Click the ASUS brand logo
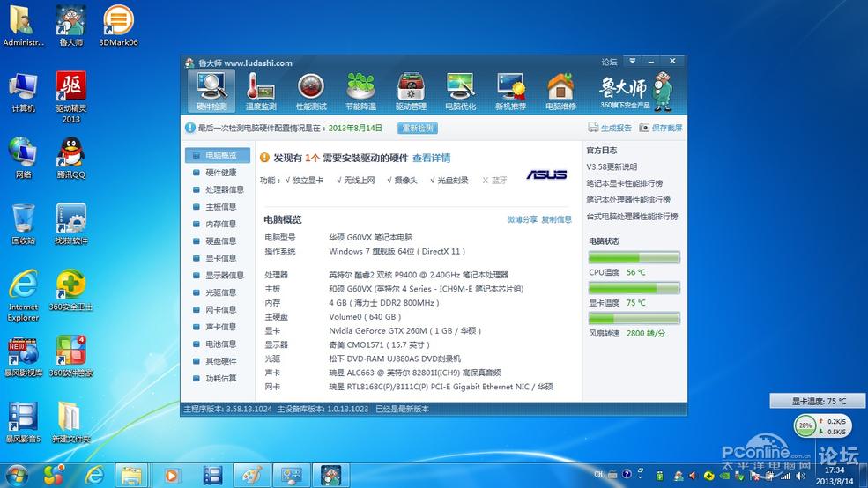 pos(546,174)
